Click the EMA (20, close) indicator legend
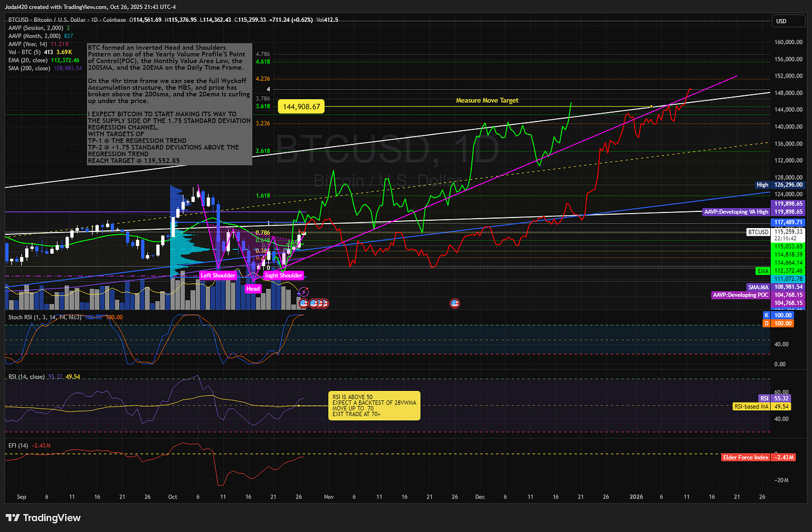Viewport: 812px width, 532px height. pos(43,60)
